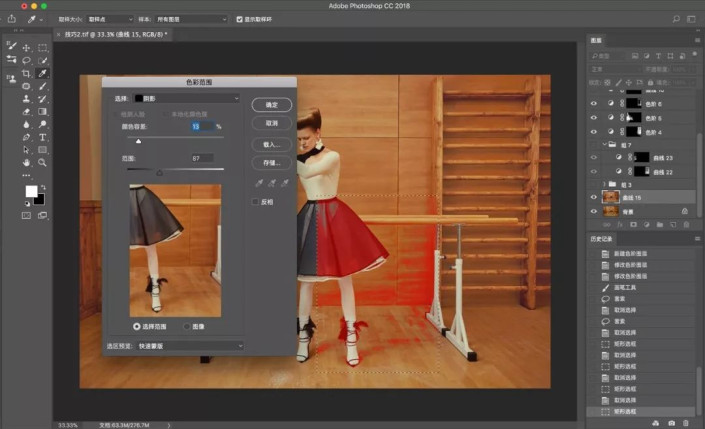This screenshot has height=429, width=705.
Task: Select the Pen tool
Action: [25, 136]
